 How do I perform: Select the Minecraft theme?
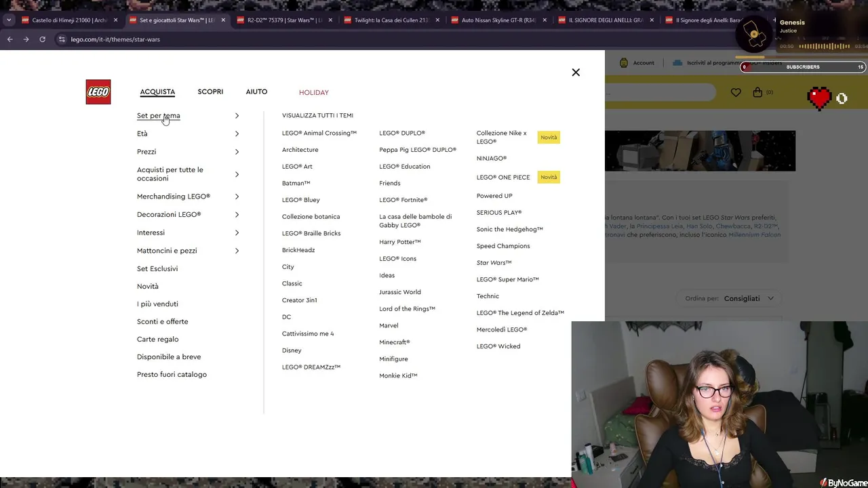(x=394, y=342)
